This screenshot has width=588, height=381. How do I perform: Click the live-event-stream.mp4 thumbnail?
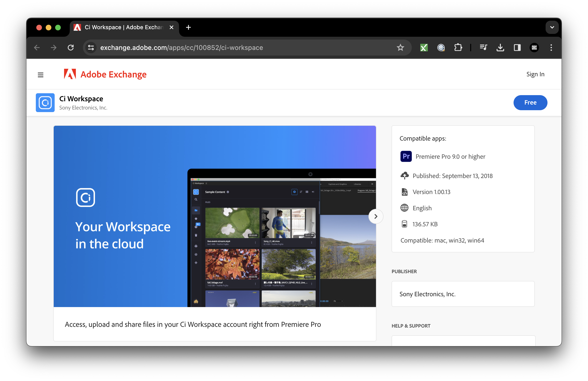232,223
